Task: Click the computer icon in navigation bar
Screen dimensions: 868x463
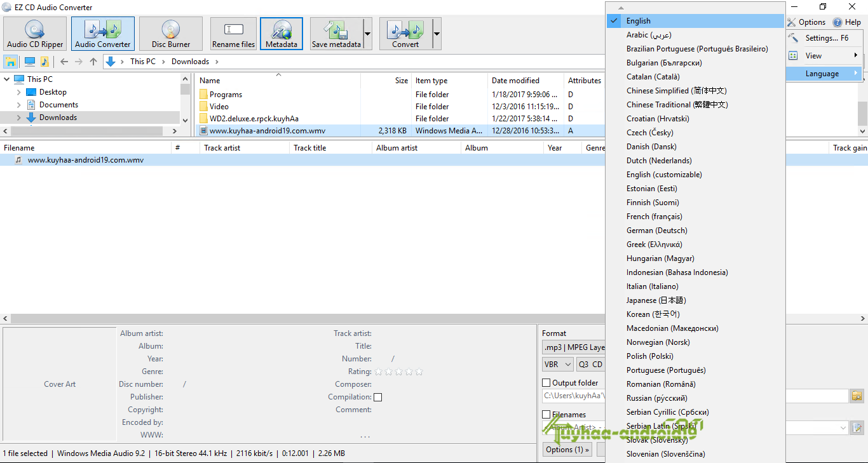Action: (30, 62)
